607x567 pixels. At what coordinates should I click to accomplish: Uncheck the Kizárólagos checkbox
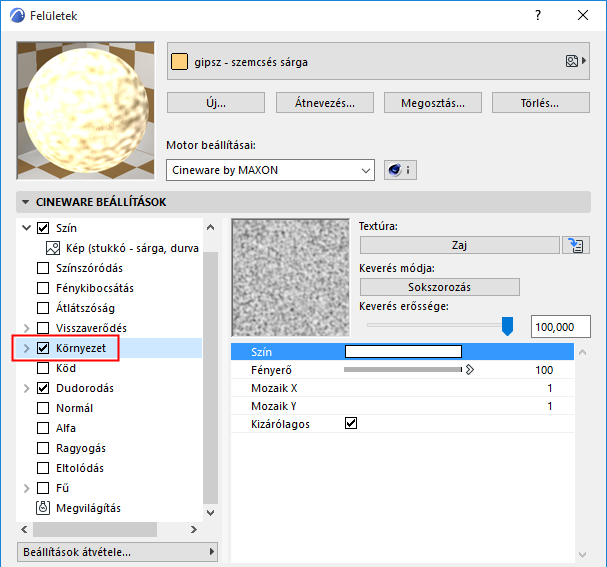[x=351, y=423]
